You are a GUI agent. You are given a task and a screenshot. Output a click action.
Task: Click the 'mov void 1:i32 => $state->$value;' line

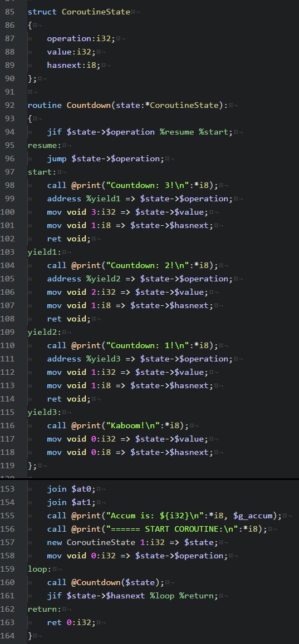tap(128, 372)
